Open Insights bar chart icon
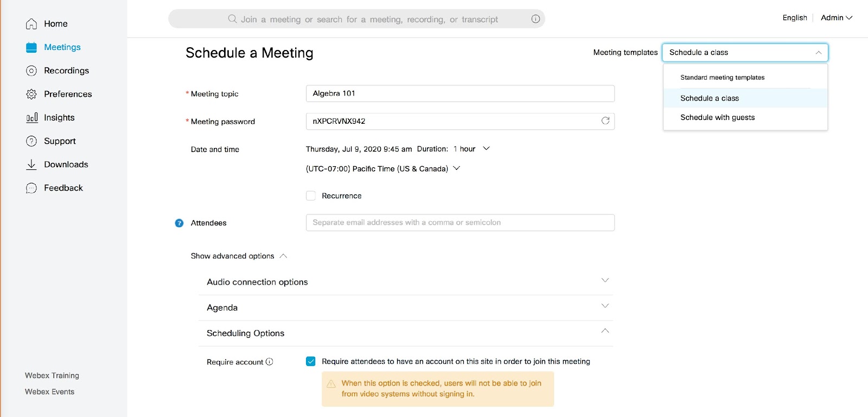 click(x=31, y=118)
